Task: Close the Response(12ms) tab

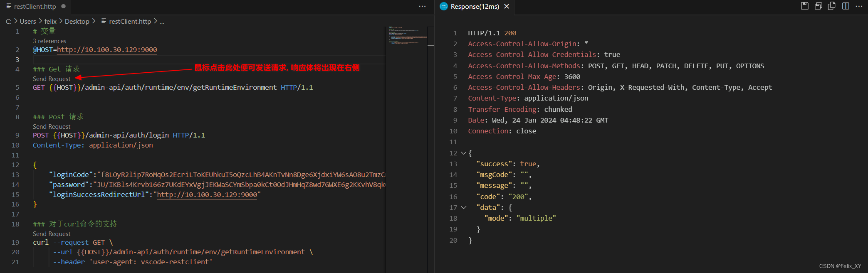Action: 507,6
